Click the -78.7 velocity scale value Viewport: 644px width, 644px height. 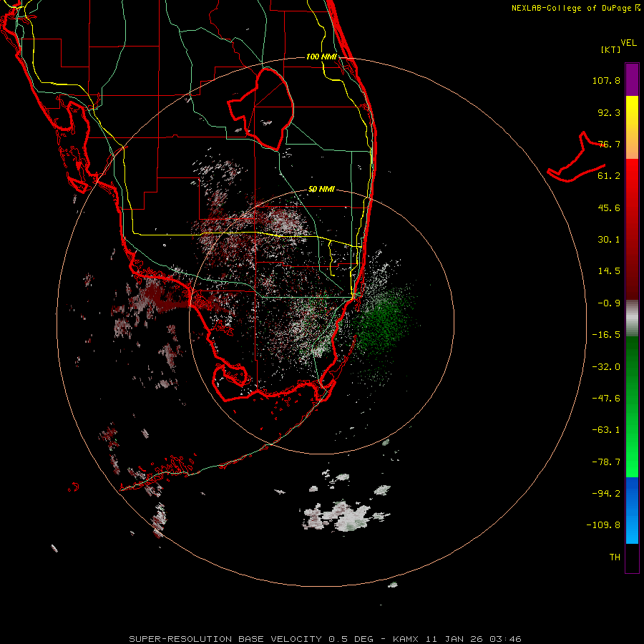[606, 462]
